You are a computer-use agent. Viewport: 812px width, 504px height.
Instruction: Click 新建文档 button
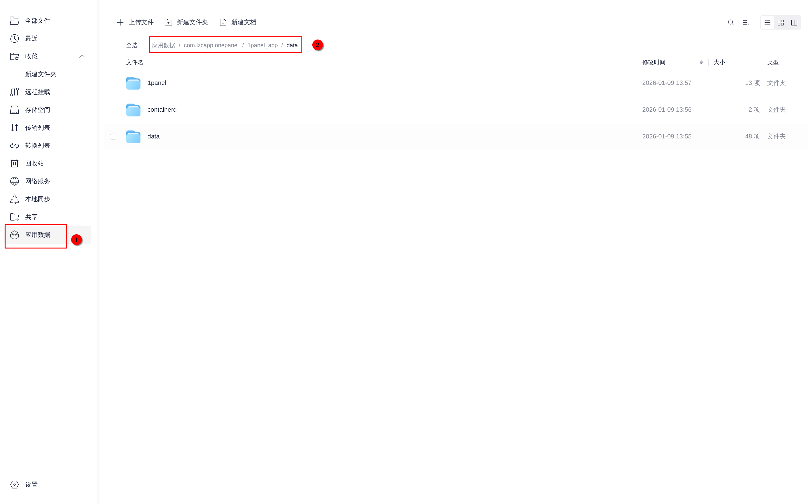pos(238,22)
